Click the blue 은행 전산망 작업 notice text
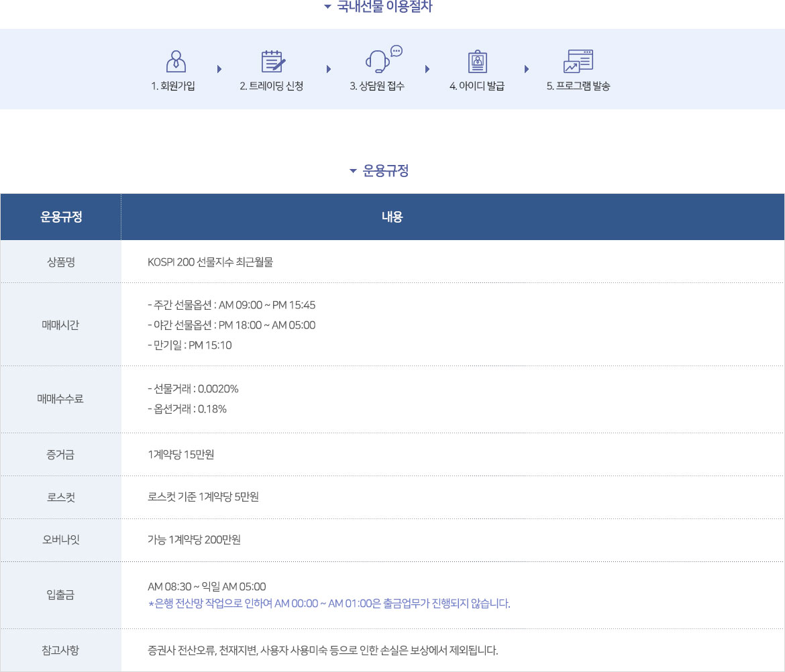Viewport: 785px width, 672px height. (329, 604)
